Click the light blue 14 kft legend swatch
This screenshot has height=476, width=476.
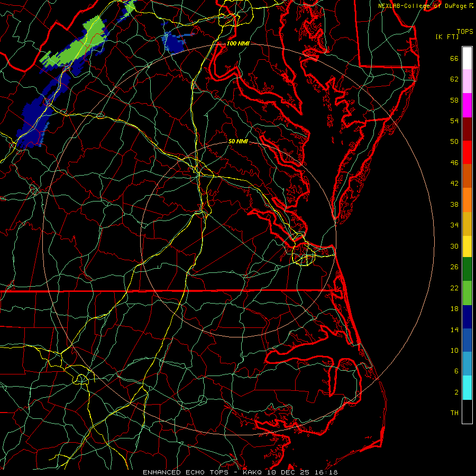(467, 364)
